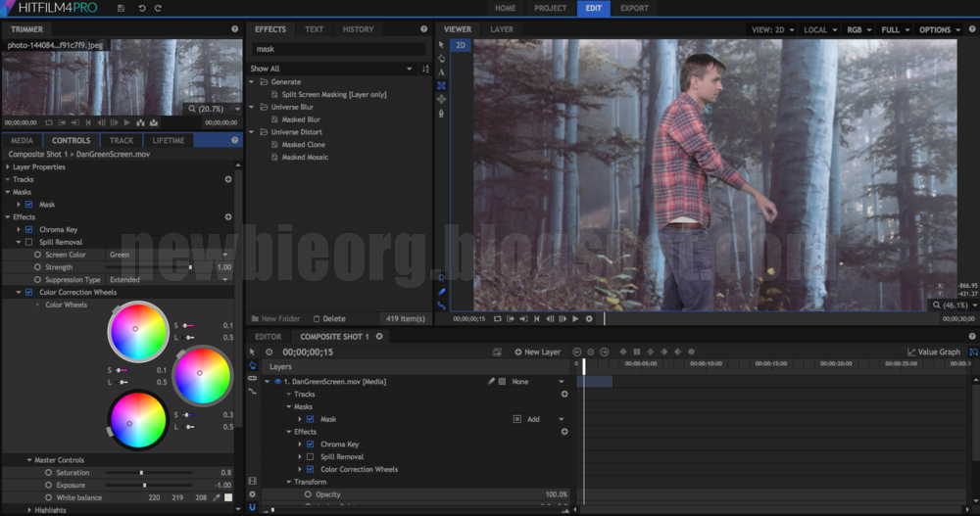
Task: Toggle Mask checkbox in timeline layers
Action: tap(310, 419)
